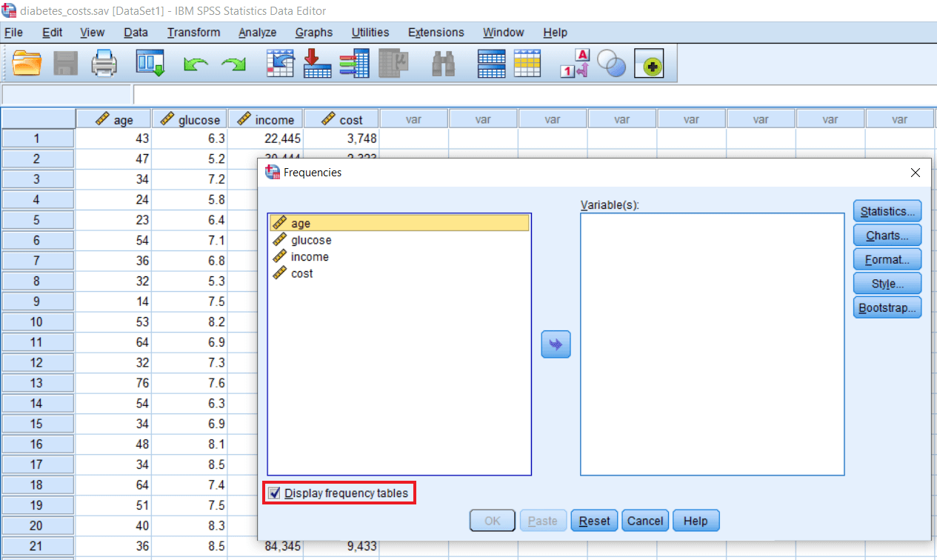
Task: Select income in the variable list
Action: [x=399, y=256]
